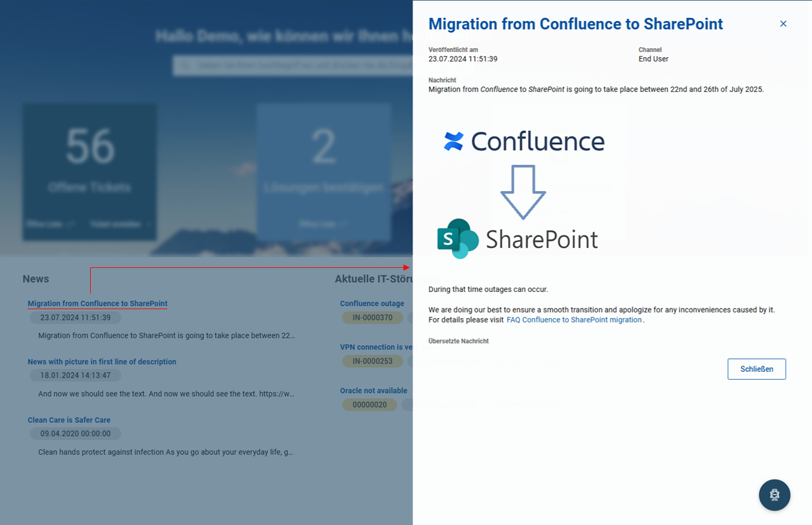
Task: Click the Confluence logo in the message
Action: click(x=524, y=141)
